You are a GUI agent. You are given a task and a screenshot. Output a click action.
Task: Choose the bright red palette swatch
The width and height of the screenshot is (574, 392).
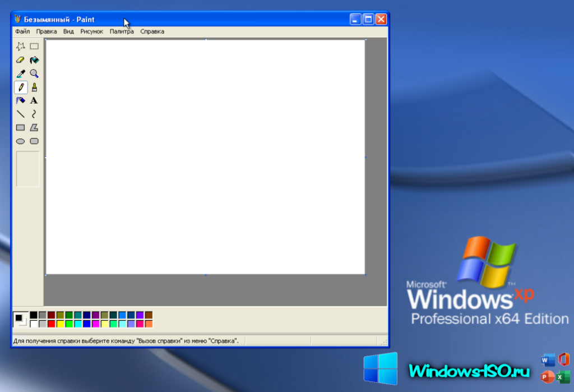(x=51, y=324)
